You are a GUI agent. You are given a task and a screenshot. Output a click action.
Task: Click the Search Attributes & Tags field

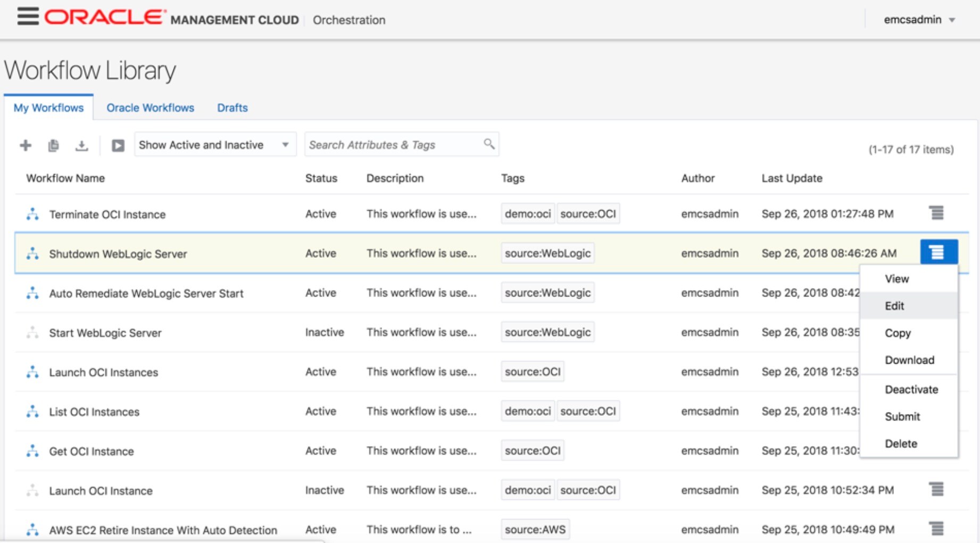click(x=394, y=145)
